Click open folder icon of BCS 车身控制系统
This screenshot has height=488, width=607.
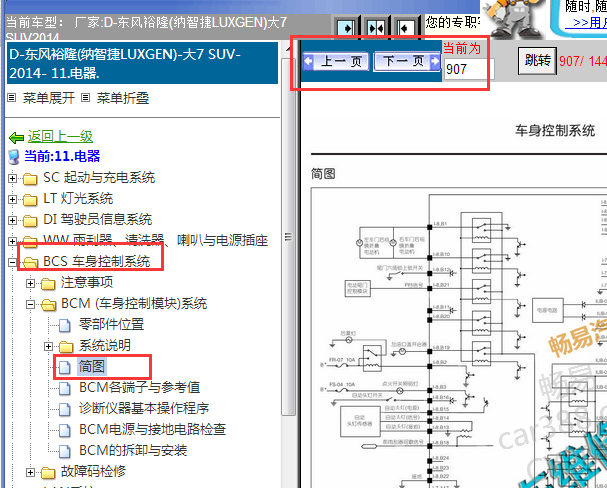point(30,262)
